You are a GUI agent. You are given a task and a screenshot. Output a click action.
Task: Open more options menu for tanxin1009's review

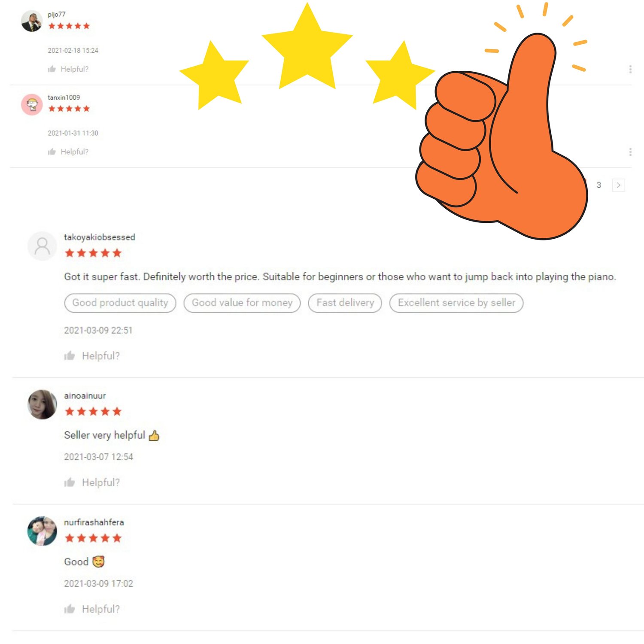630,152
